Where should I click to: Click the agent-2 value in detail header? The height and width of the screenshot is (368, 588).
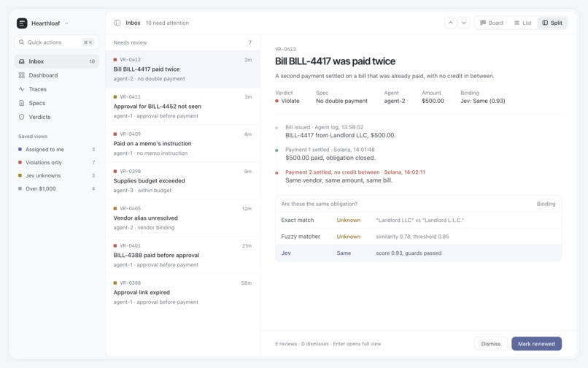click(395, 101)
